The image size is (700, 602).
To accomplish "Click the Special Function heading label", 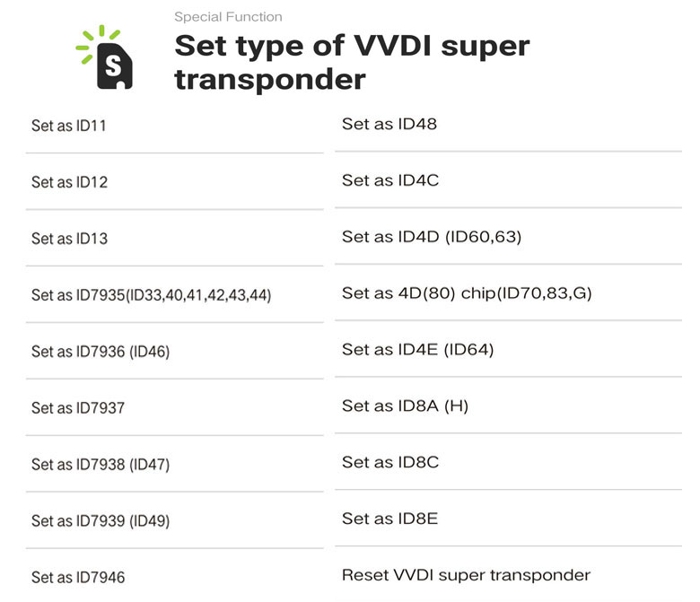I will 228,16.
